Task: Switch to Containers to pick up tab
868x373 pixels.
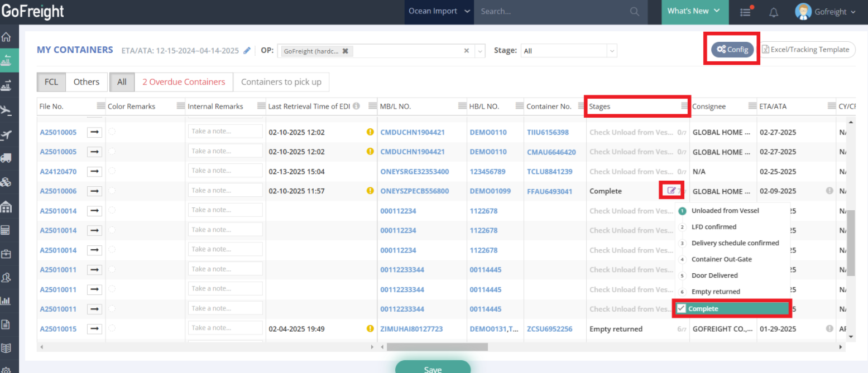Action: click(281, 82)
